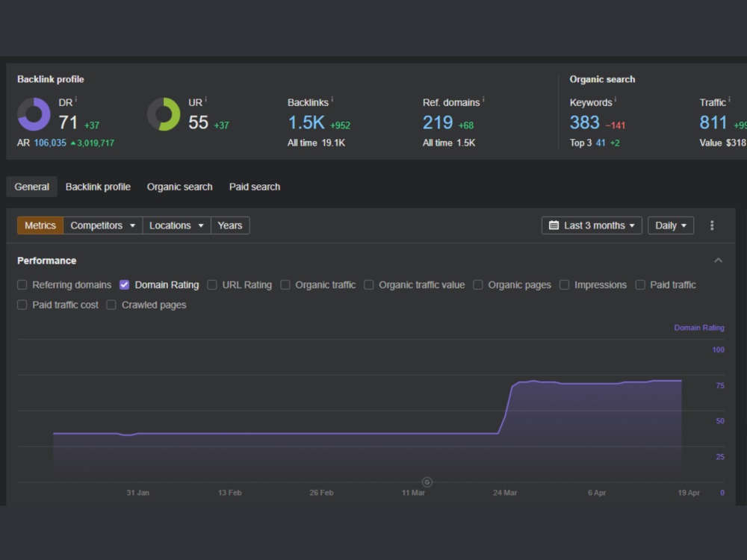This screenshot has height=560, width=747.
Task: Click the +952 backlinks change value
Action: tap(340, 125)
